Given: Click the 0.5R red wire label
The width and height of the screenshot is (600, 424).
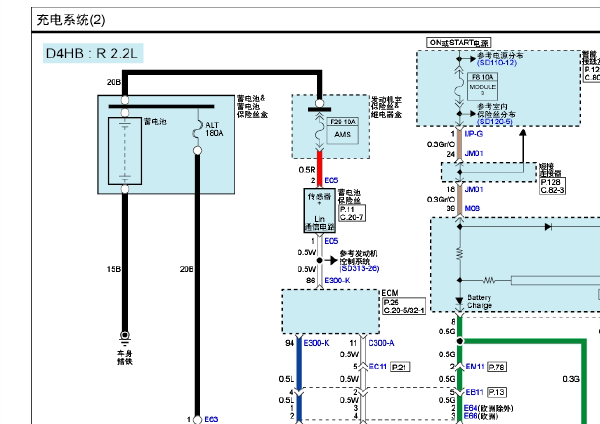Looking at the screenshot, I should tap(307, 170).
